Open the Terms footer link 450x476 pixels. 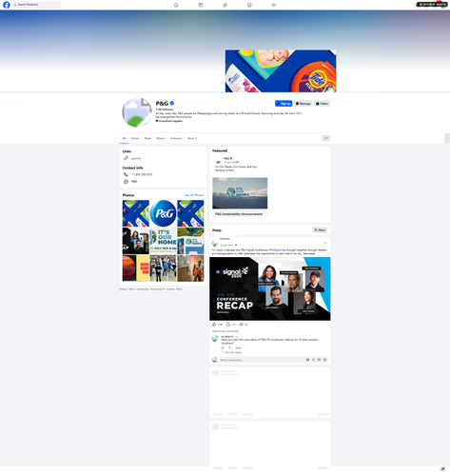tap(131, 289)
